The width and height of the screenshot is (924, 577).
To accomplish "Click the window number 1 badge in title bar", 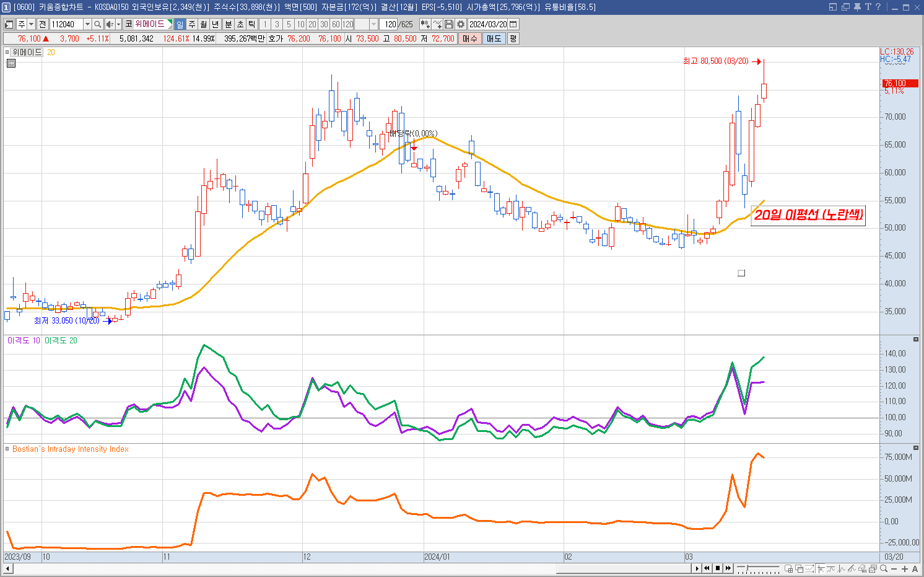I will coord(6,7).
